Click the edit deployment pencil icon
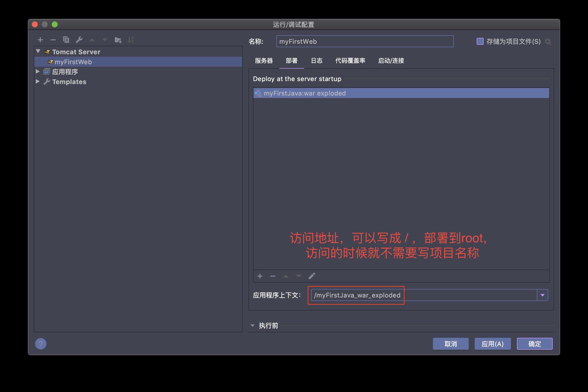588x392 pixels. click(x=312, y=277)
